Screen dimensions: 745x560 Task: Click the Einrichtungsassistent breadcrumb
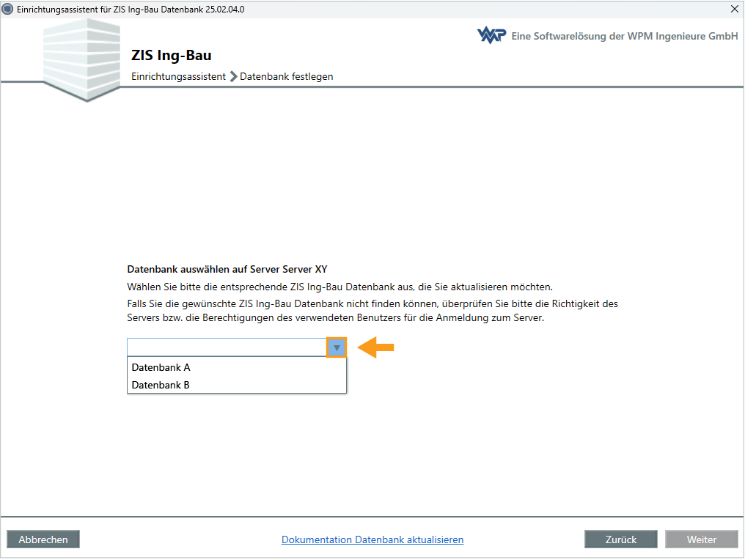179,76
